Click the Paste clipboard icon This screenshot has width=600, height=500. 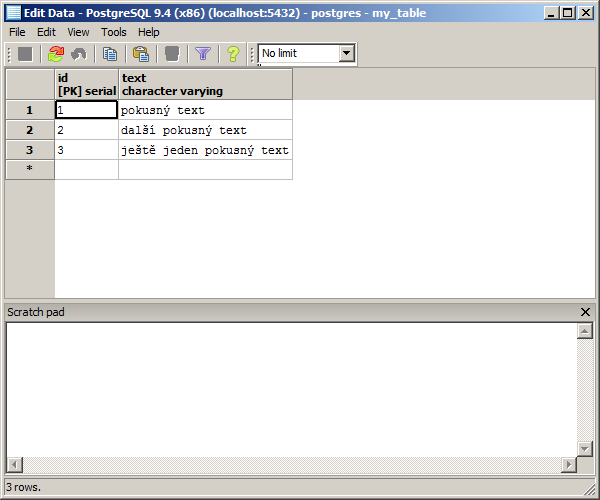pos(141,54)
